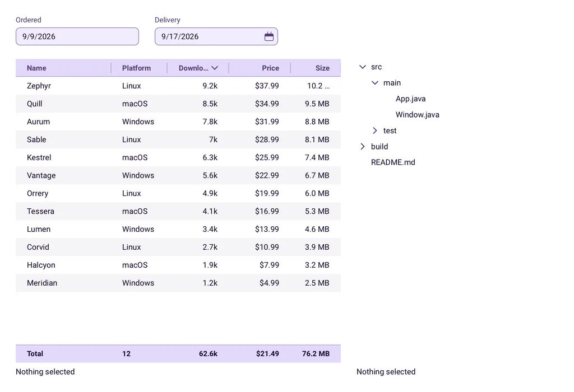
Task: Select the Orrery row name
Action: 38,193
